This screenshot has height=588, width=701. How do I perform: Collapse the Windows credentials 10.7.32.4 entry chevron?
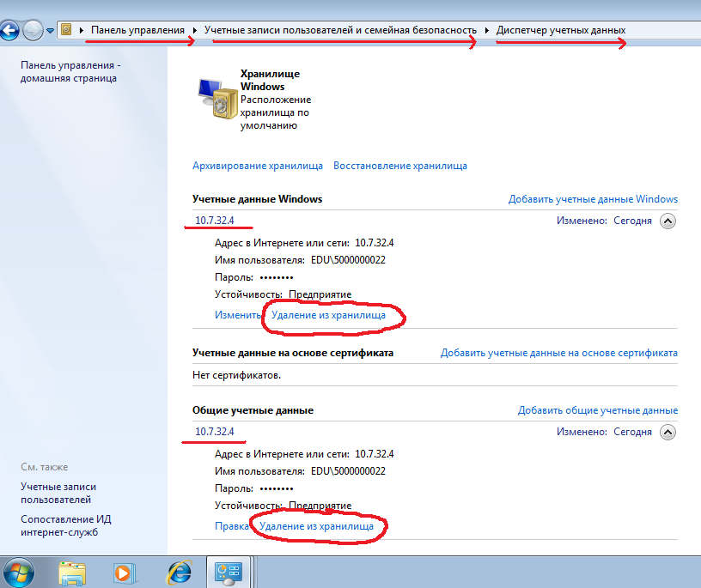[667, 221]
